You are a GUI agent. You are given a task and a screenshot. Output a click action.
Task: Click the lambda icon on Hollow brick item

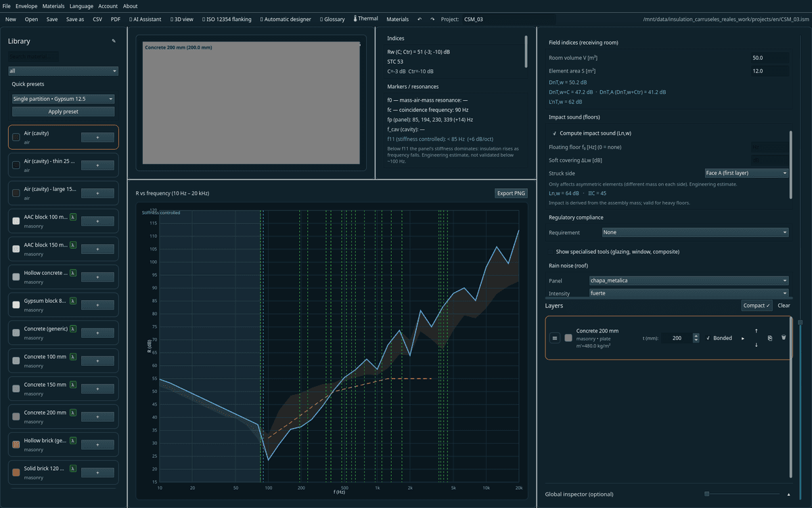(x=73, y=440)
